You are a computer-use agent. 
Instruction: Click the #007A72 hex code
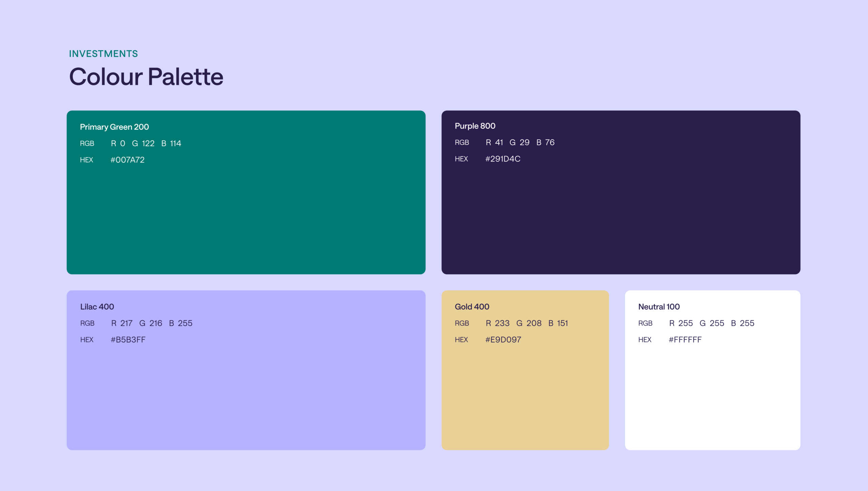point(127,160)
